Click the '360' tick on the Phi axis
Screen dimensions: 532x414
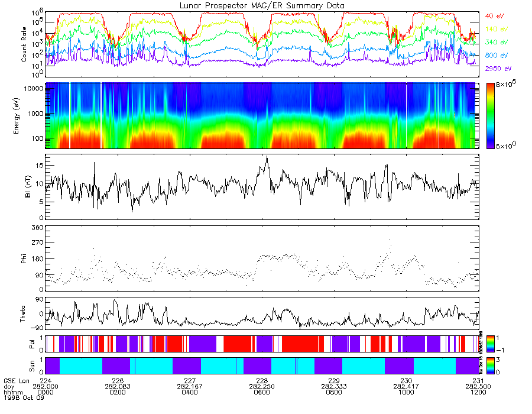[37, 228]
